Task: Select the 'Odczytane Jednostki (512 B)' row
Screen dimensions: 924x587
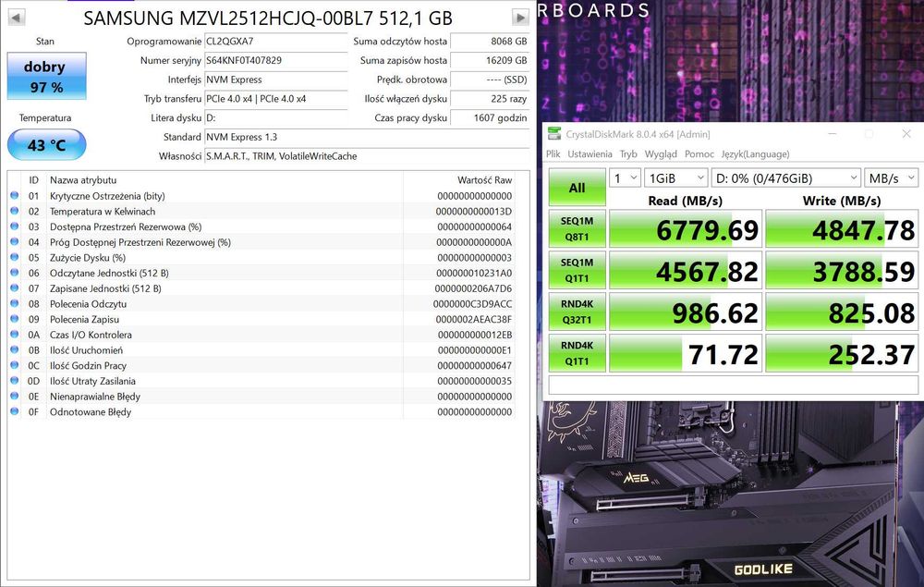Action: 261,273
